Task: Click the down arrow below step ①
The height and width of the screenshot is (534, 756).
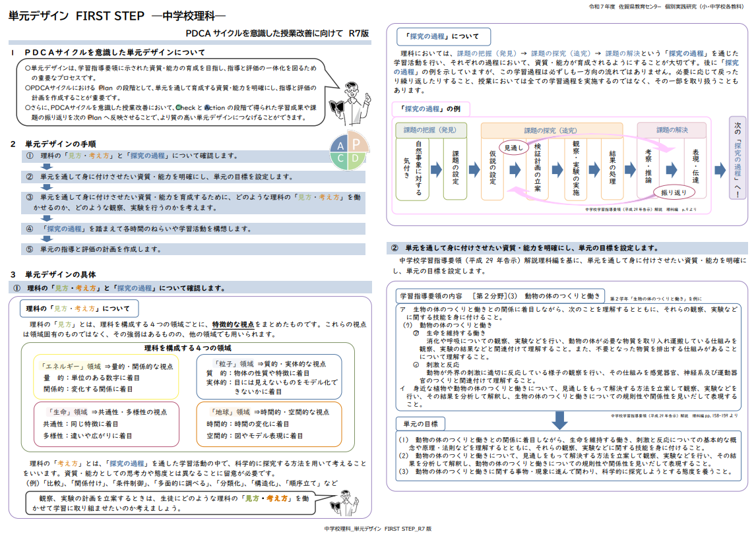Action: (46, 167)
